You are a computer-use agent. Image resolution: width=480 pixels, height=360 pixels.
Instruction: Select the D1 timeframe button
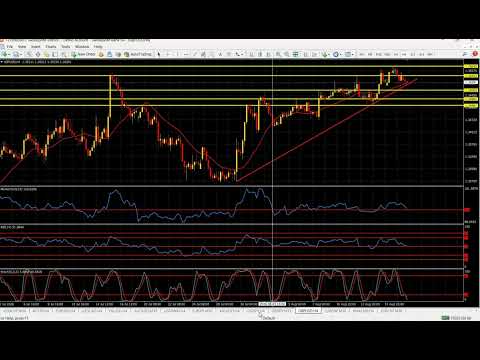[x=413, y=54]
